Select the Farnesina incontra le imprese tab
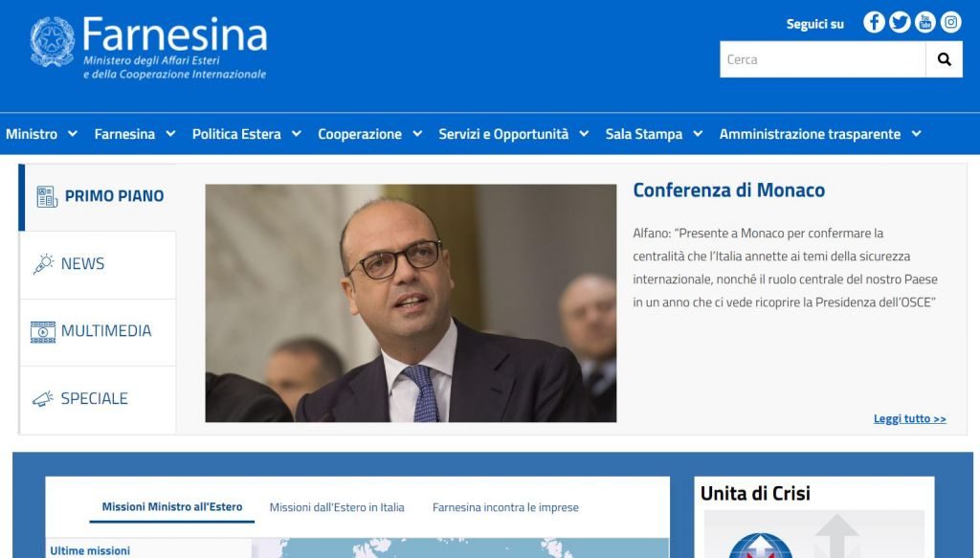980x558 pixels. [505, 507]
